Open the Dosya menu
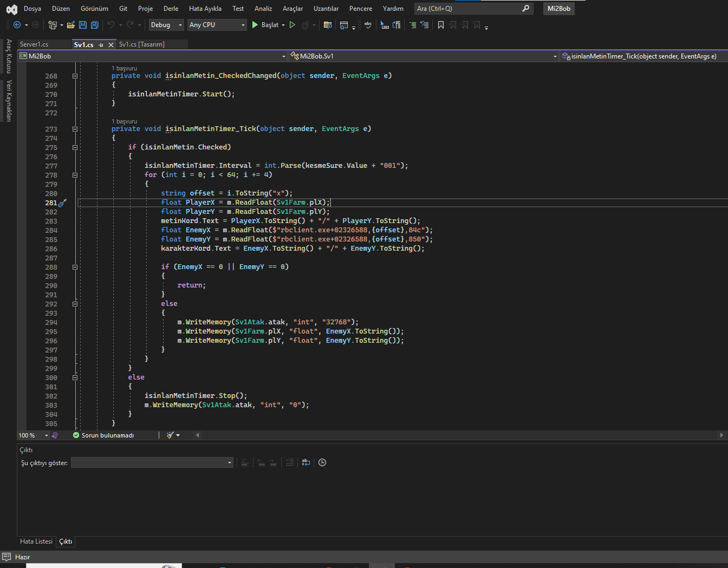The width and height of the screenshot is (728, 568). click(32, 9)
